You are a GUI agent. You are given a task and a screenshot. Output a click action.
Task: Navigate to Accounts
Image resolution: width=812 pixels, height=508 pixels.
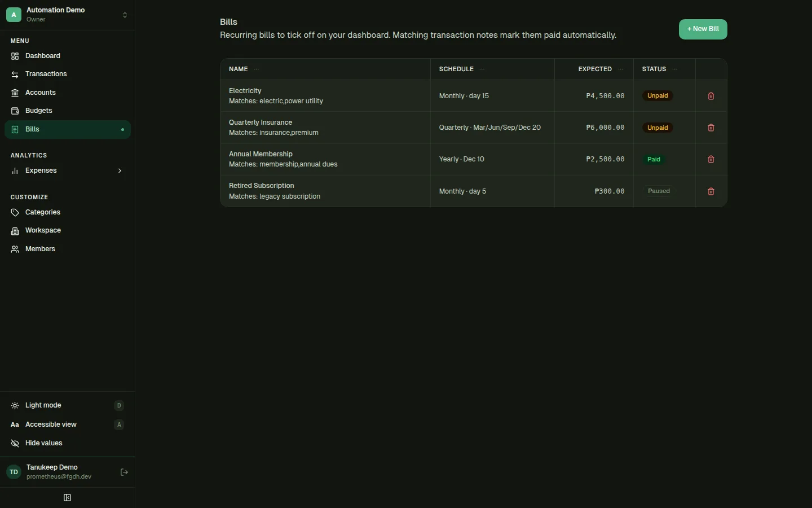68,93
